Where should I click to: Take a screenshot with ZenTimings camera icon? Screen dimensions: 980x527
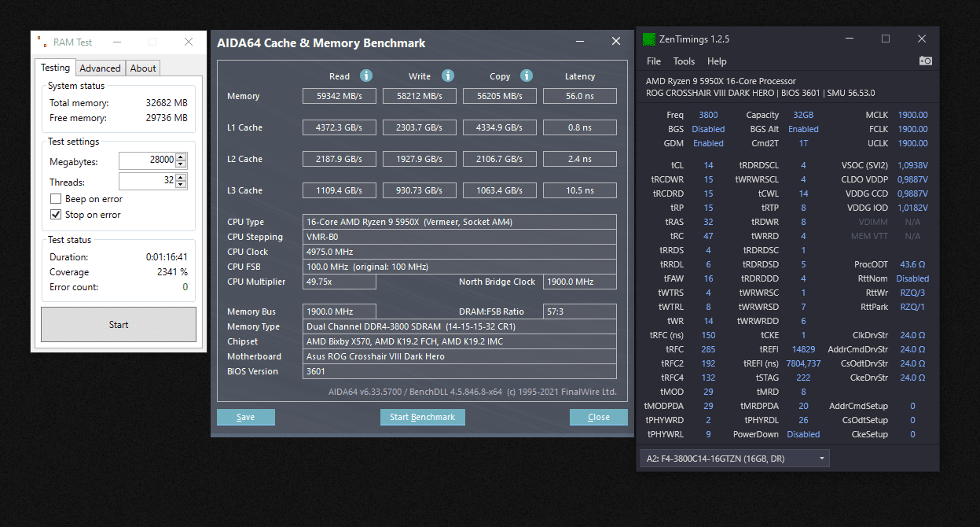pos(926,61)
